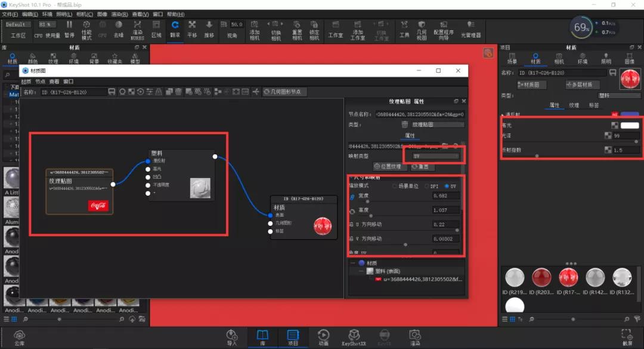Select the UV radio button in 缩放模式
Screen dimensions: 644x349
pos(447,186)
